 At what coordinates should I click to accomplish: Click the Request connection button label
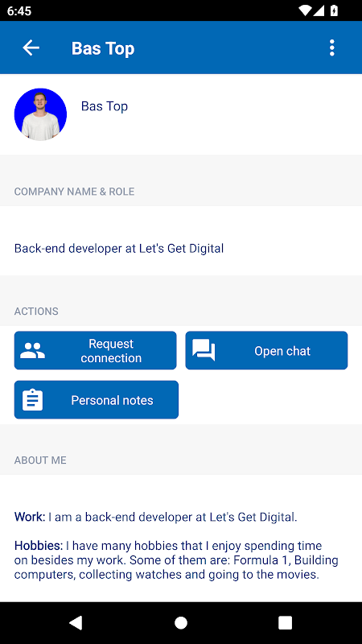click(x=111, y=351)
